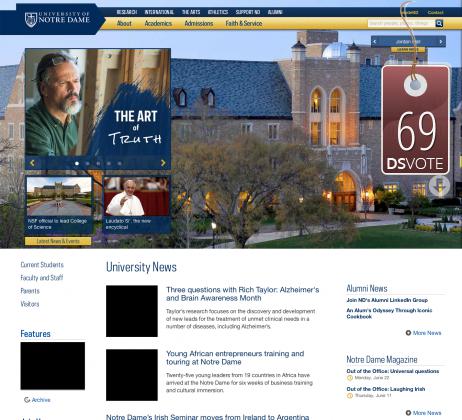Viewport: 462px width, 420px height.
Task: Open the International menu item
Action: [159, 12]
